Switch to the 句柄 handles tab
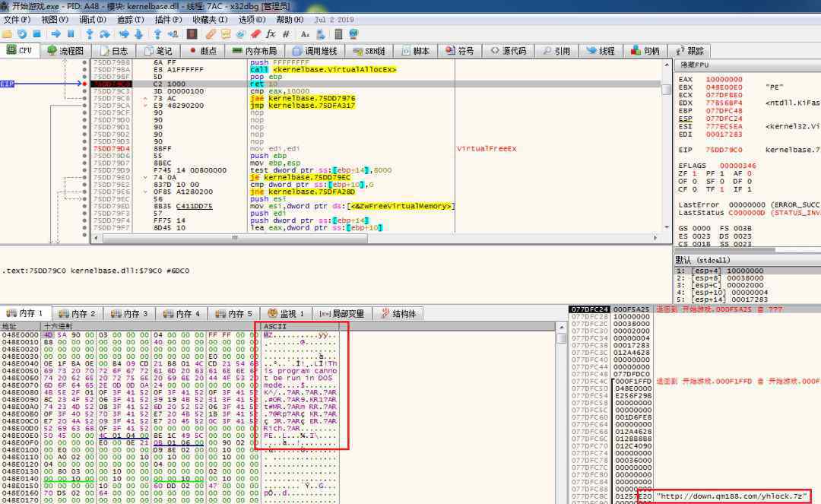The width and height of the screenshot is (821, 504). [645, 51]
